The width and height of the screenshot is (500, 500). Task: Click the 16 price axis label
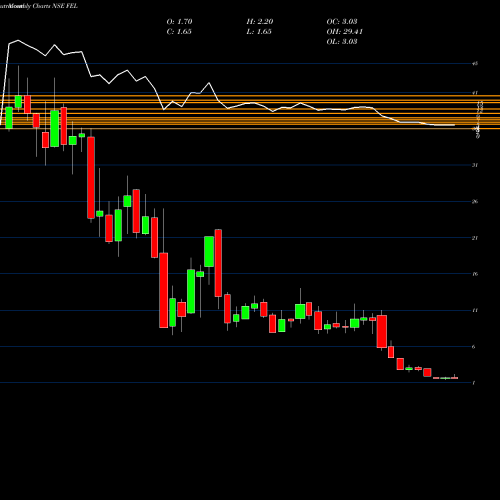475,274
